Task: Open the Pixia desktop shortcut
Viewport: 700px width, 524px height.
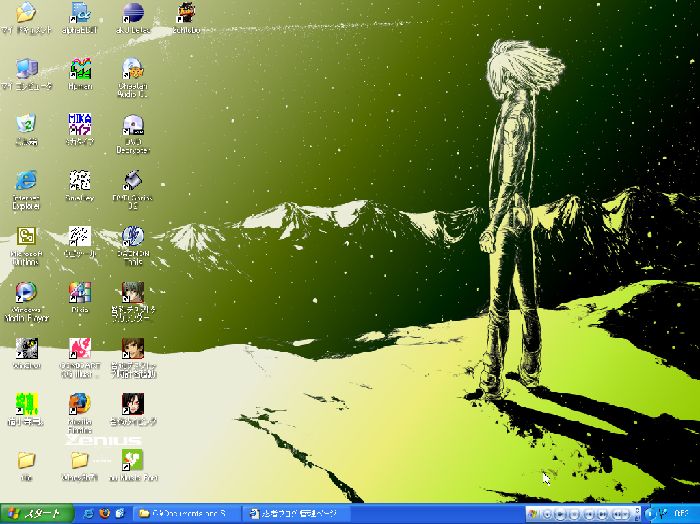Action: [x=80, y=292]
